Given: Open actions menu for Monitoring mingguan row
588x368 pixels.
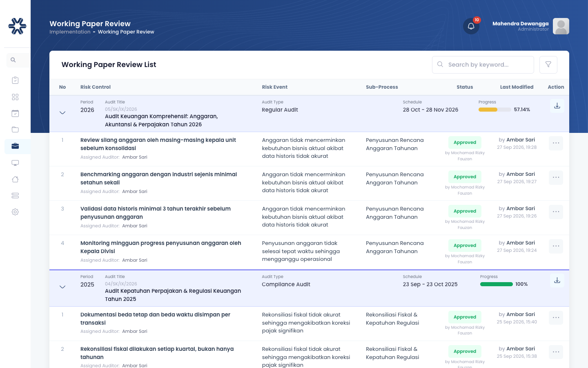Looking at the screenshot, I should [556, 246].
